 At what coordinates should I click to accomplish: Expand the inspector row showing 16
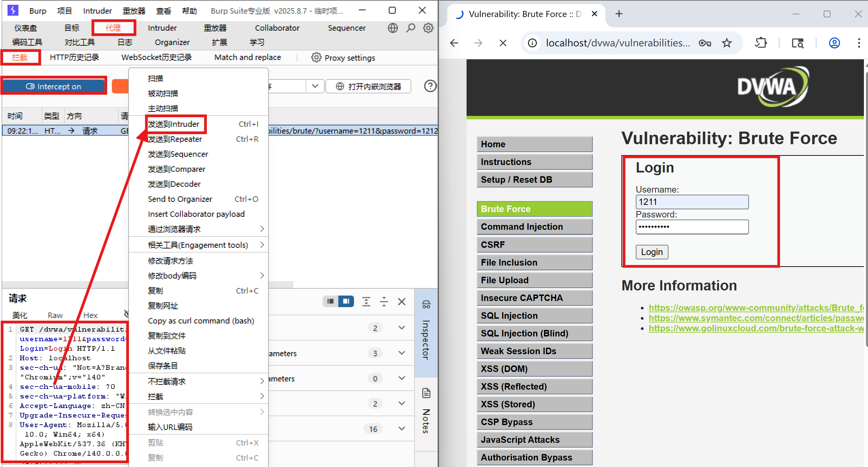click(x=401, y=428)
